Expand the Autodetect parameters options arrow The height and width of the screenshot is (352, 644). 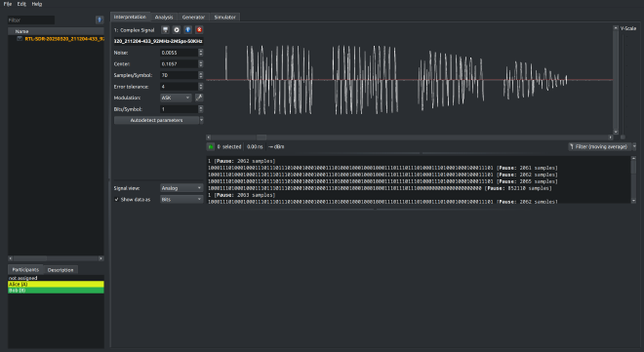pos(201,120)
